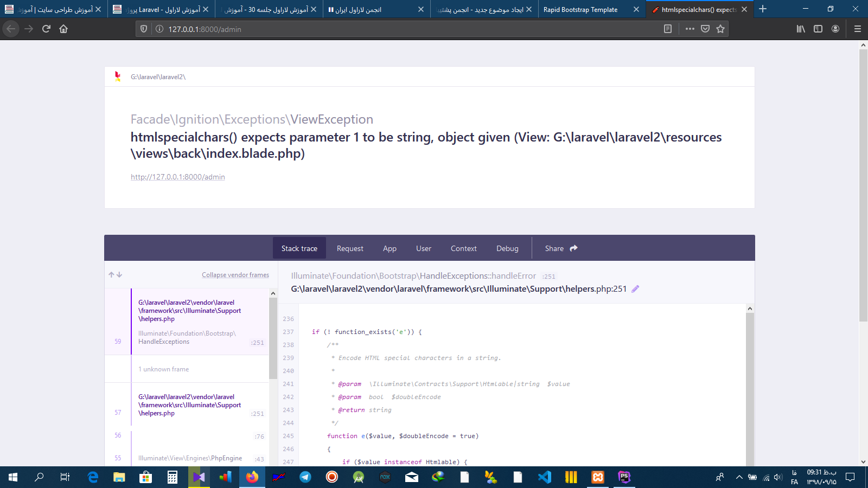Viewport: 868px width, 488px height.
Task: Open the Android Studio taskbar icon
Action: (359, 477)
